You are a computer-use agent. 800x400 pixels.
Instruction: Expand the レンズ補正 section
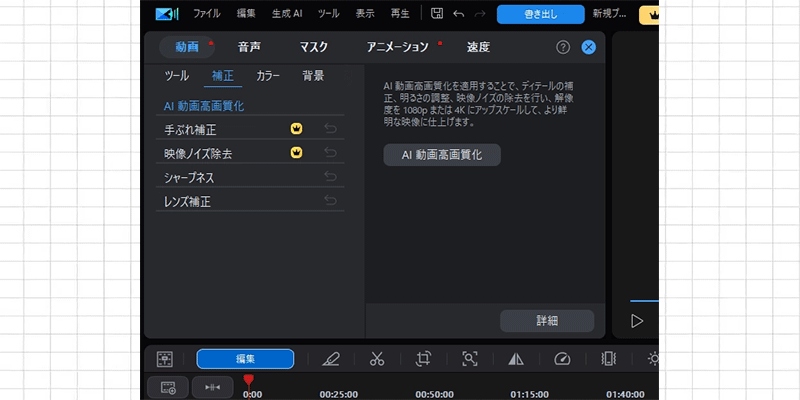click(x=250, y=202)
